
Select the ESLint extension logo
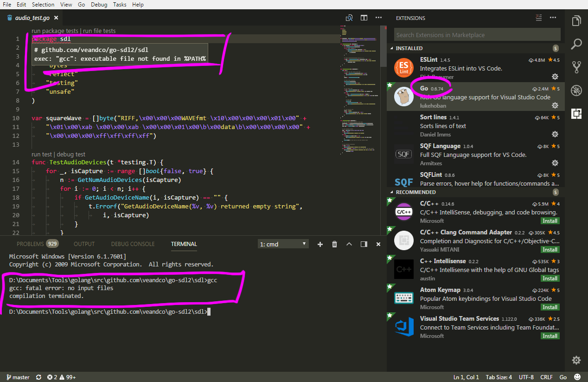tap(403, 68)
